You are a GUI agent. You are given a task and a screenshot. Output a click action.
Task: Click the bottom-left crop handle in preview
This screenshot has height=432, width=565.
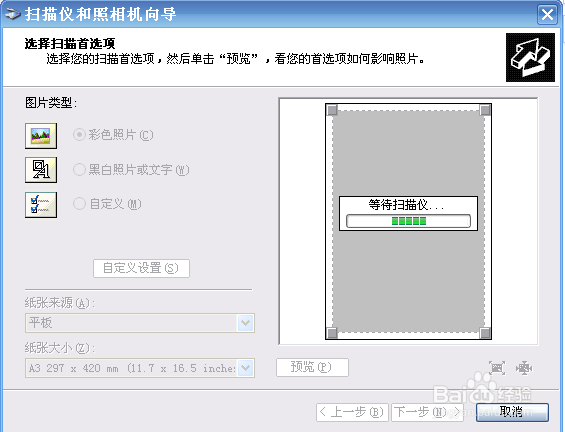click(332, 333)
